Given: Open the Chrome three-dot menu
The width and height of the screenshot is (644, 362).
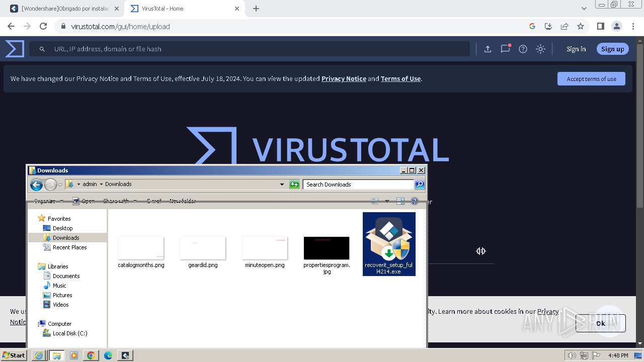Looking at the screenshot, I should point(632,26).
